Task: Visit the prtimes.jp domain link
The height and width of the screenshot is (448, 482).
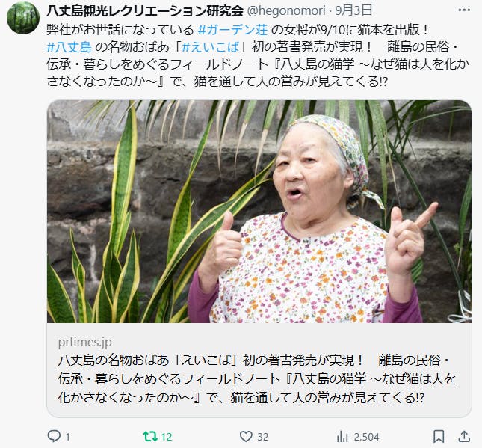Action: coord(85,342)
